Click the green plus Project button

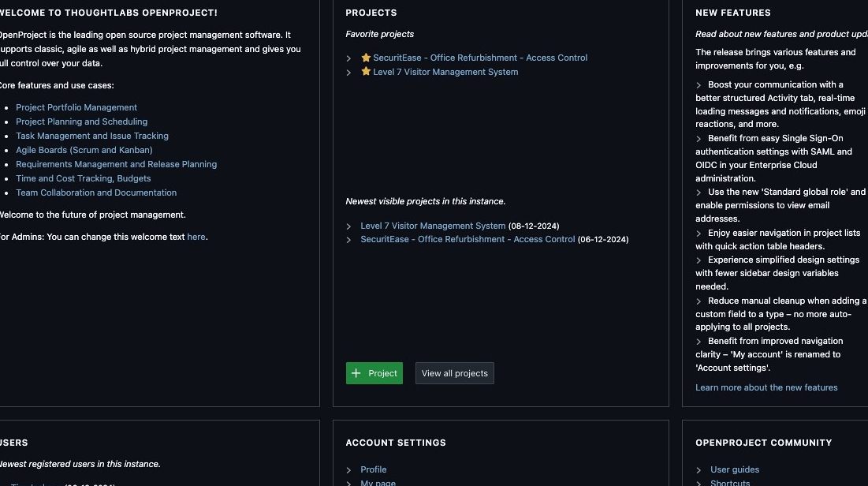pyautogui.click(x=374, y=373)
